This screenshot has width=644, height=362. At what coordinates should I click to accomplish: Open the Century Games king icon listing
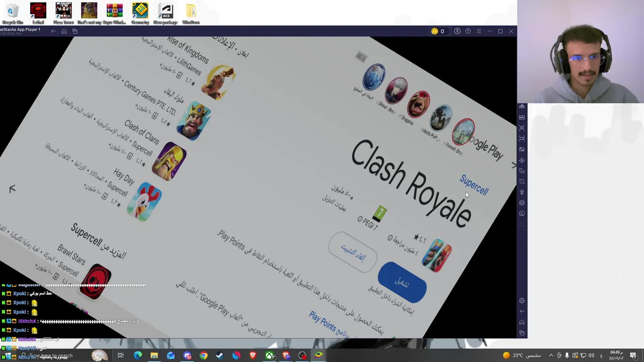(x=194, y=121)
